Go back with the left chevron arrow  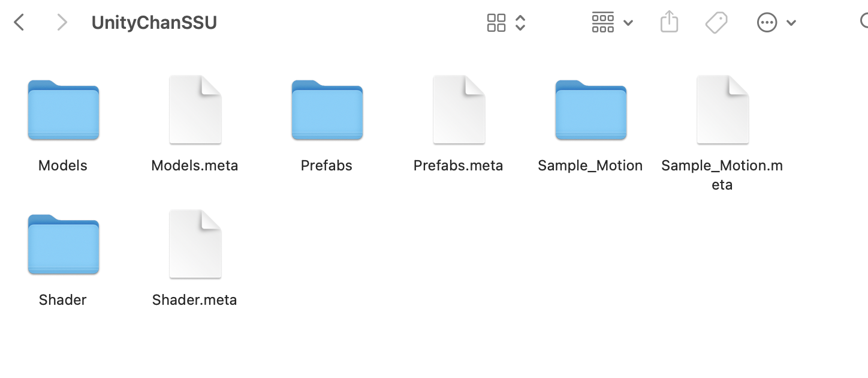point(19,23)
